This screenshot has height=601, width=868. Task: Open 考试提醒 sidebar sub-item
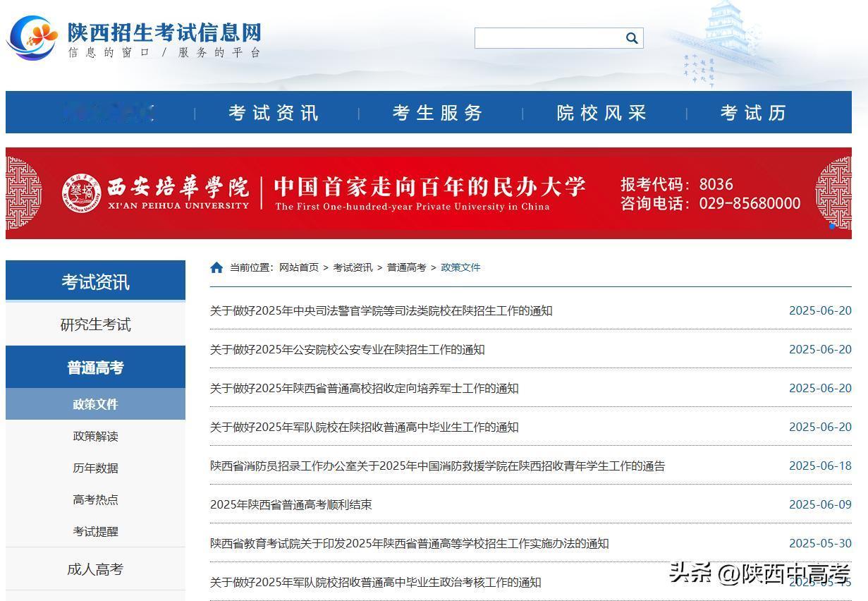(95, 531)
